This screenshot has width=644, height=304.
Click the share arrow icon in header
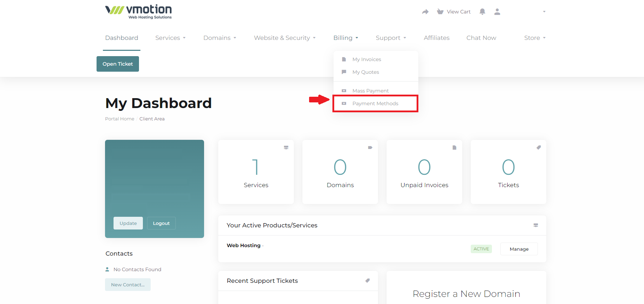(x=425, y=12)
